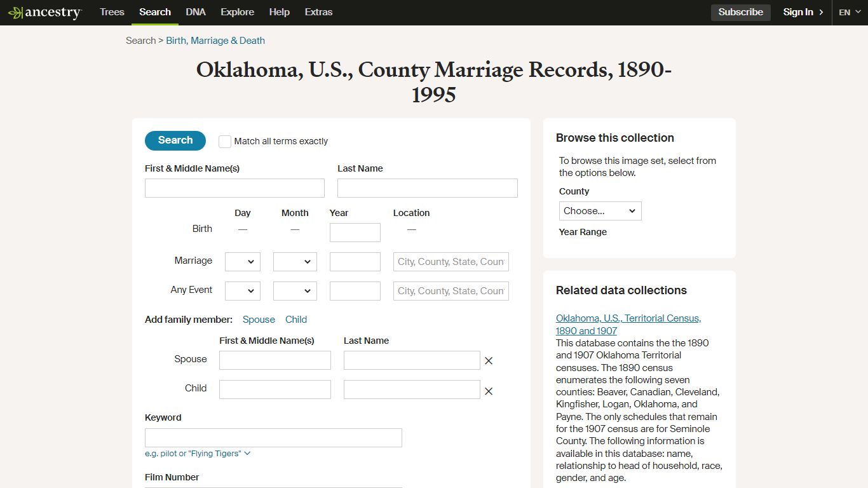This screenshot has height=488, width=868.
Task: Focus the Marriage Year field
Action: (x=355, y=262)
